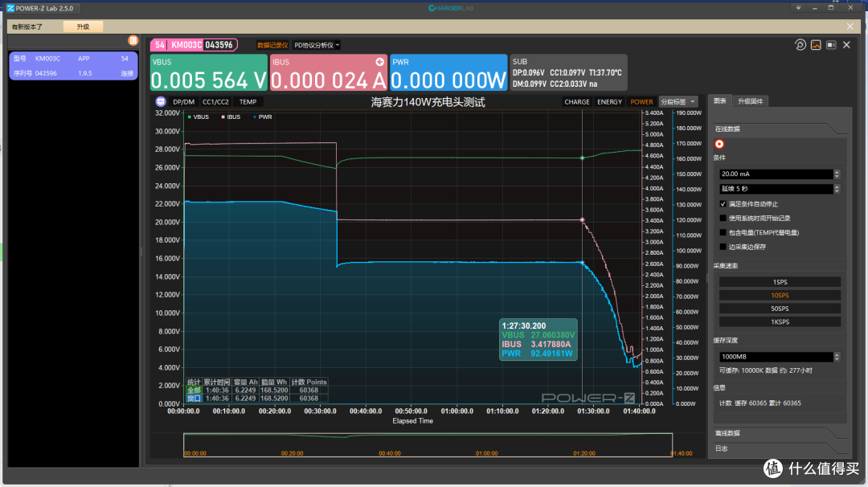Select the 50SPS sampling rate
Image resolution: width=868 pixels, height=487 pixels.
click(780, 309)
